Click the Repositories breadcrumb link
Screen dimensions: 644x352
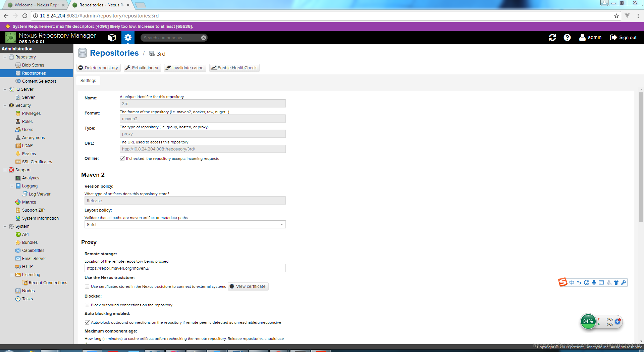pyautogui.click(x=114, y=53)
